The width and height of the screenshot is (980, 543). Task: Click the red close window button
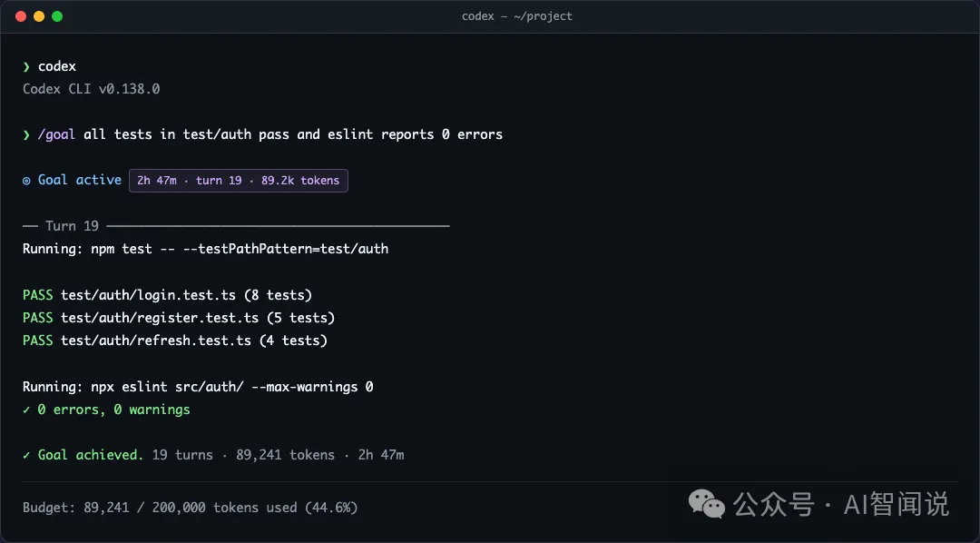pyautogui.click(x=21, y=16)
